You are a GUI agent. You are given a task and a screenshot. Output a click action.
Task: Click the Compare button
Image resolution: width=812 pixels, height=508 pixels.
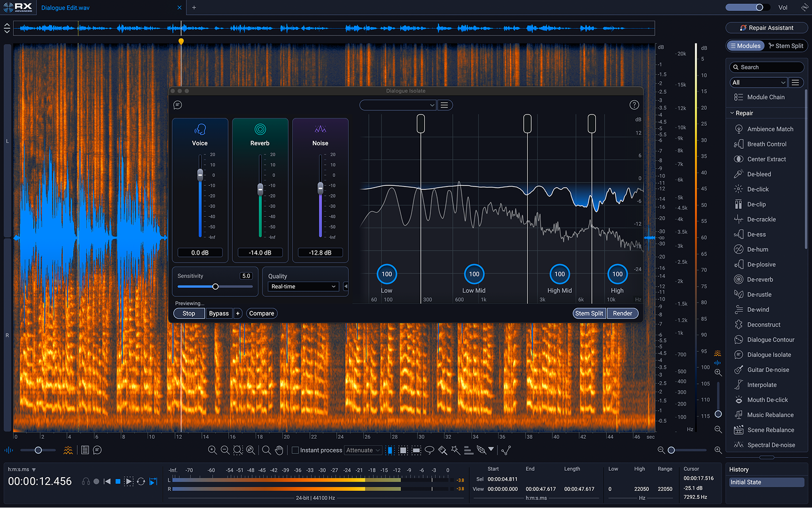pyautogui.click(x=262, y=313)
